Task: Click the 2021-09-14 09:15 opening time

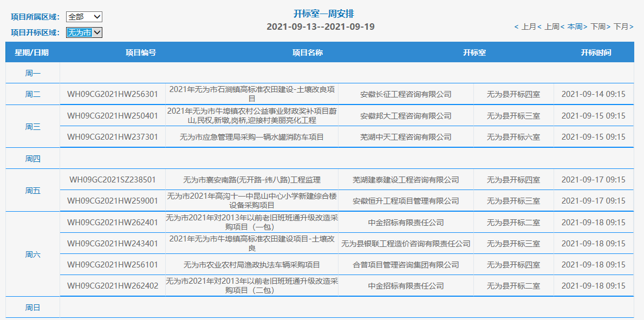Action: pyautogui.click(x=593, y=94)
